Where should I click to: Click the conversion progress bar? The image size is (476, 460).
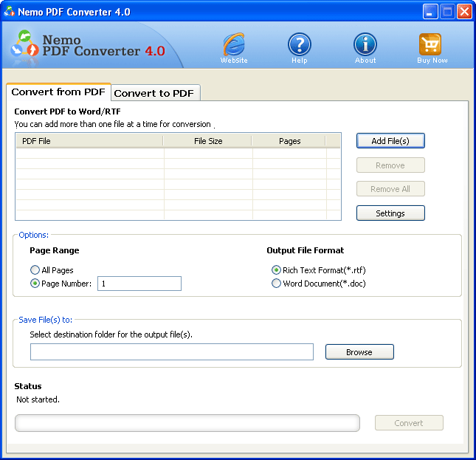pos(187,423)
